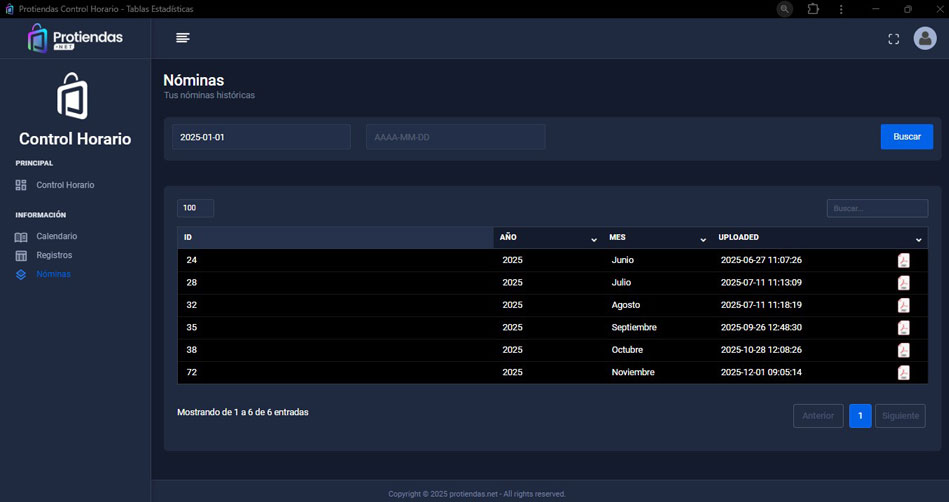Click the table search box
This screenshot has width=949, height=502.
pos(877,208)
